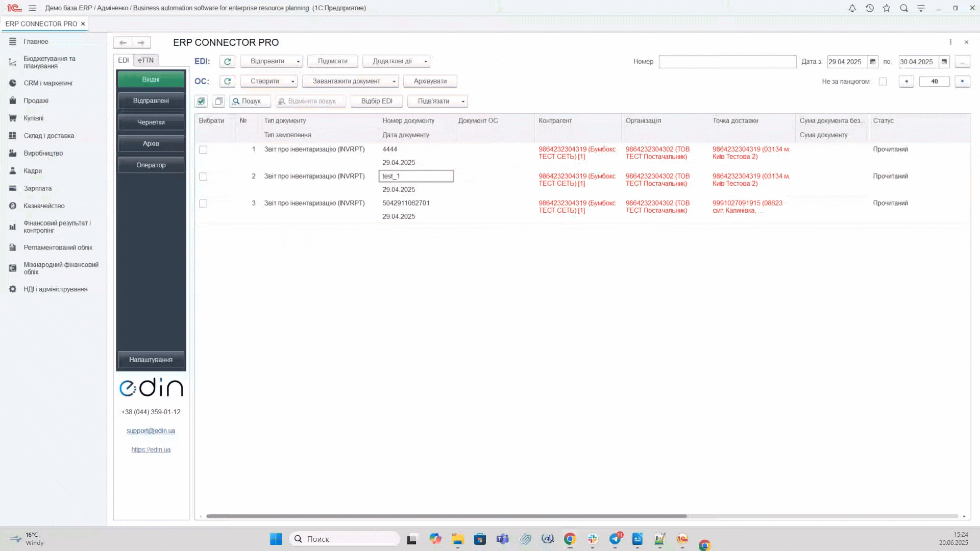Click the EDI refresh icon

pyautogui.click(x=227, y=61)
